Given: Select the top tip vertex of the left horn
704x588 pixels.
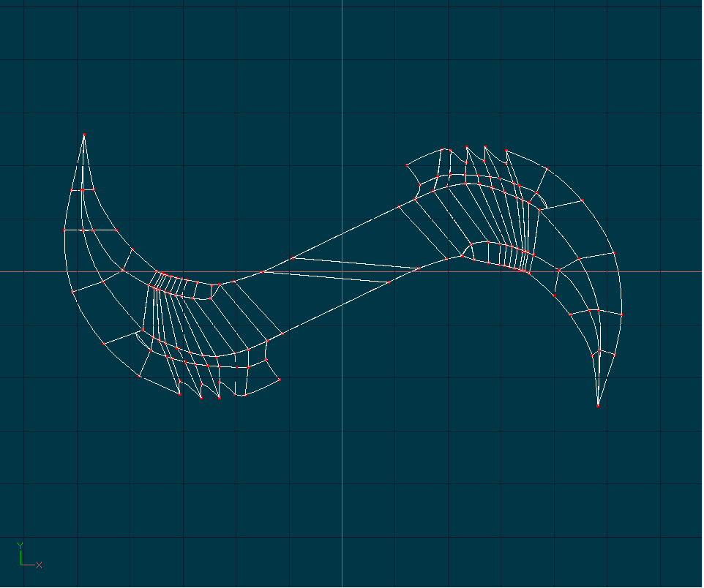Looking at the screenshot, I should tap(84, 135).
